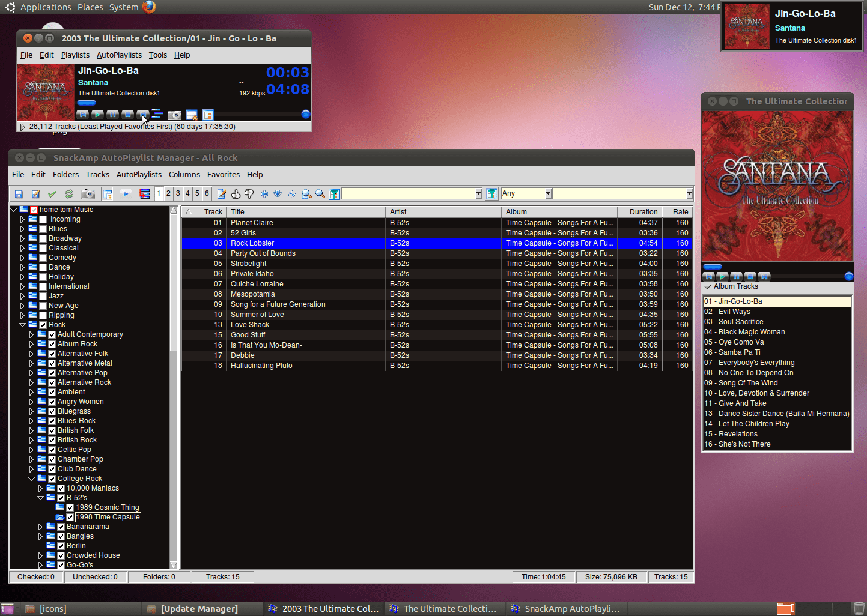
Task: Select 04 - Black Magic Woman from Album Tracks
Action: click(745, 331)
